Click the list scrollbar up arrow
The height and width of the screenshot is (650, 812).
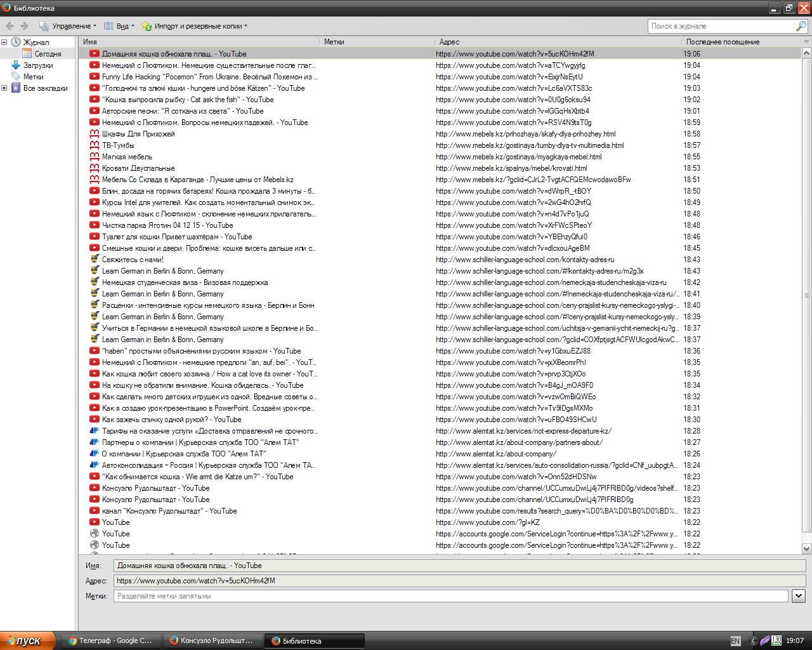click(x=807, y=53)
